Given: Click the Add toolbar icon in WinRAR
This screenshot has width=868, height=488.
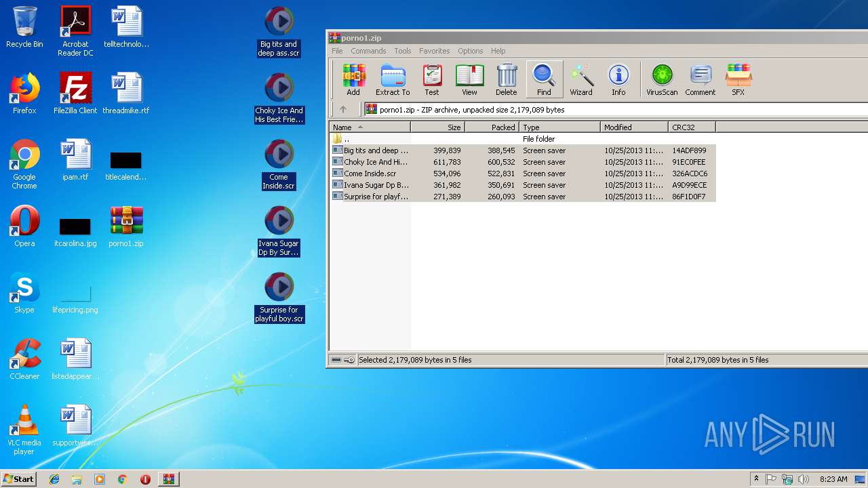Looking at the screenshot, I should tap(353, 80).
